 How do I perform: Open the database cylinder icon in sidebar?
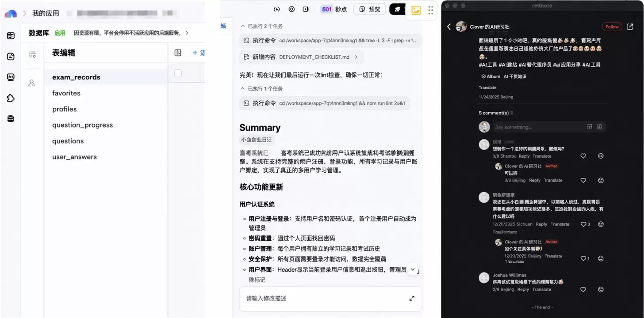click(x=11, y=118)
